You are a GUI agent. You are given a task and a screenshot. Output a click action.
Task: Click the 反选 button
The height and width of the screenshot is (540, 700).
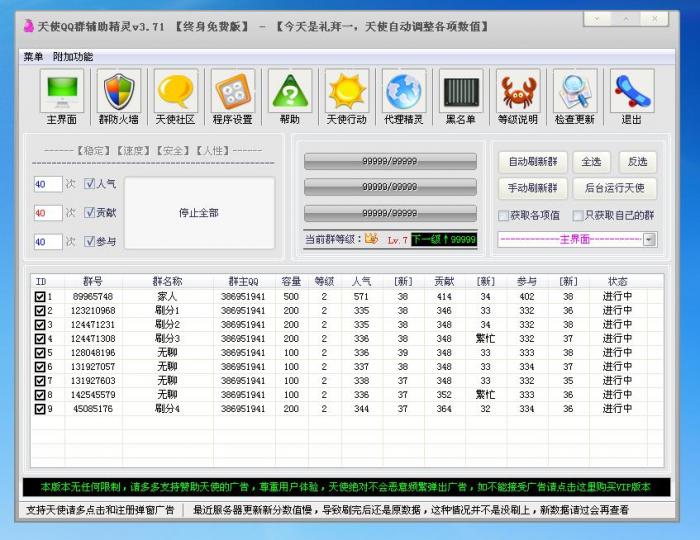tap(638, 162)
